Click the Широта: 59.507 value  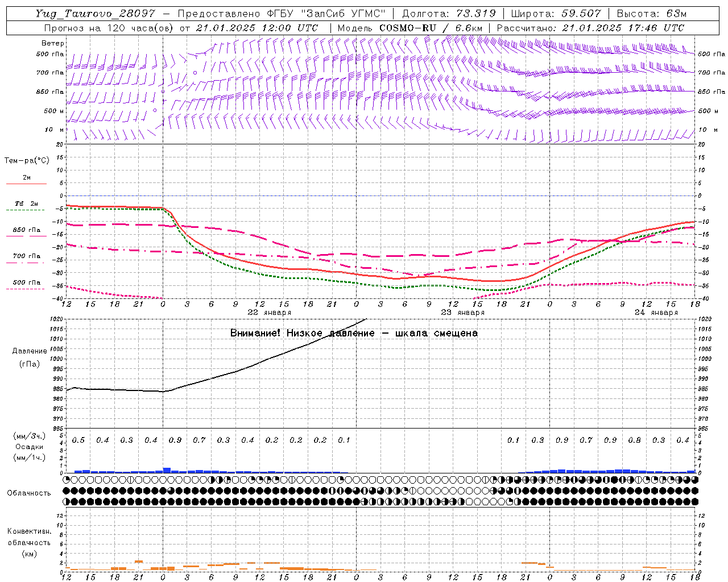click(556, 14)
